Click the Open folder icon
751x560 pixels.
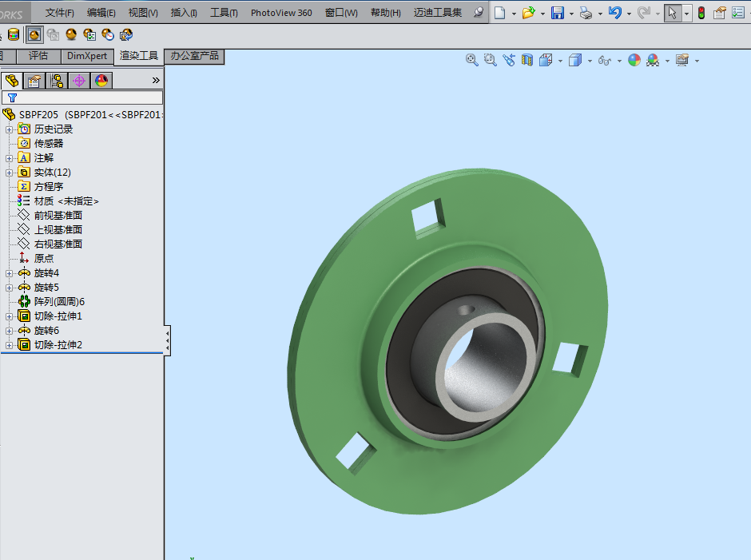[528, 13]
